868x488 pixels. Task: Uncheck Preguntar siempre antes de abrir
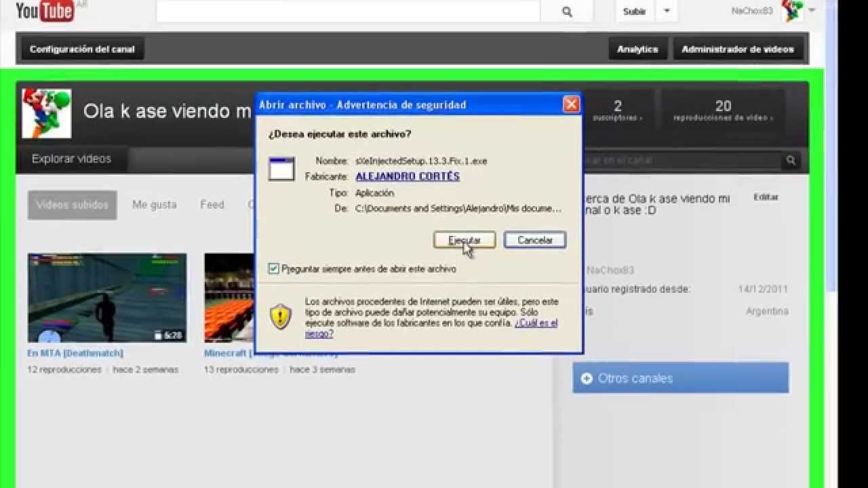click(x=274, y=268)
